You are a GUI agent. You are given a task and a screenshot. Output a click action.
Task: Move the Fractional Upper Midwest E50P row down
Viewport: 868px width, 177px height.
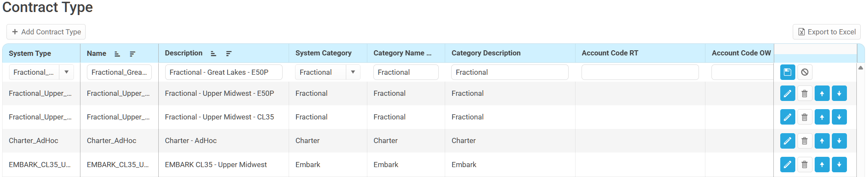(x=839, y=94)
